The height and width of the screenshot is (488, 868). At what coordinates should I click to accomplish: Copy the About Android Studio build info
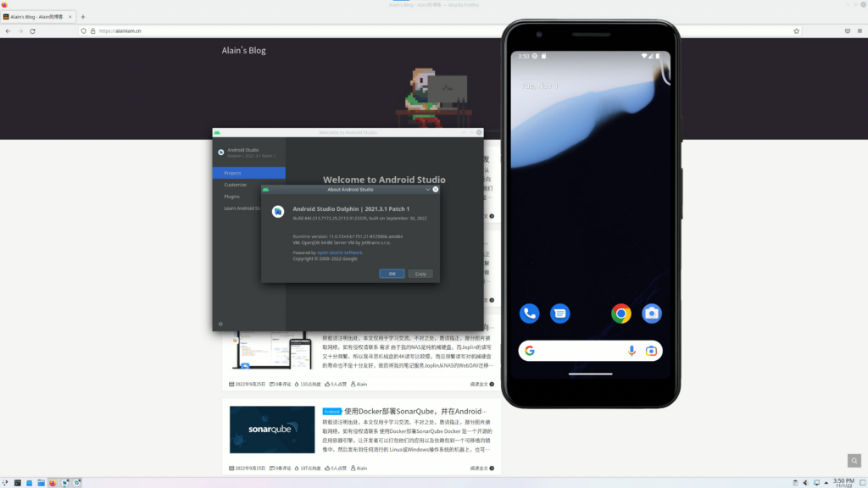pyautogui.click(x=420, y=274)
